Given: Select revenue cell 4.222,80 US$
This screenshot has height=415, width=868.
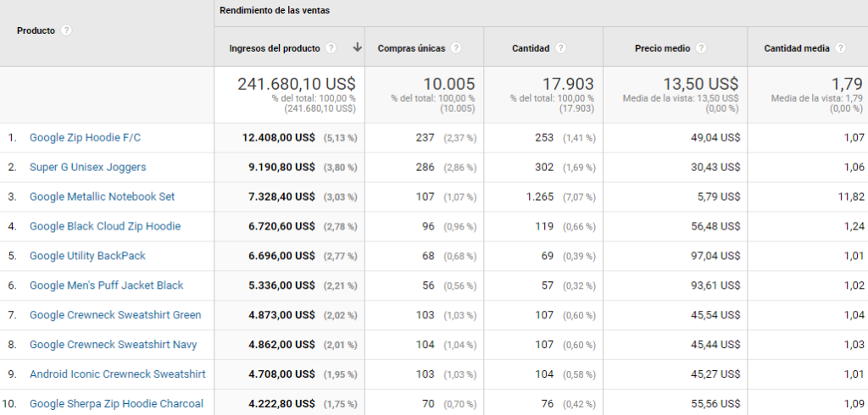Looking at the screenshot, I should coord(281,404).
